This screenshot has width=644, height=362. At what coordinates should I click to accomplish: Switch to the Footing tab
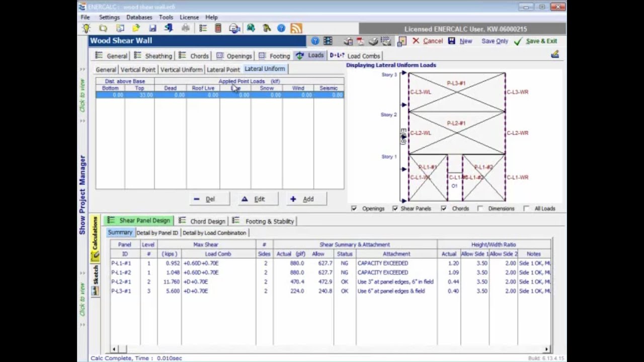click(274, 56)
